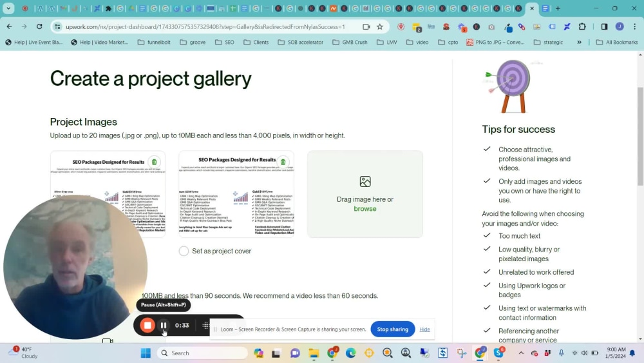
Task: Open the GMB Crush bookmarks folder
Action: (350, 42)
